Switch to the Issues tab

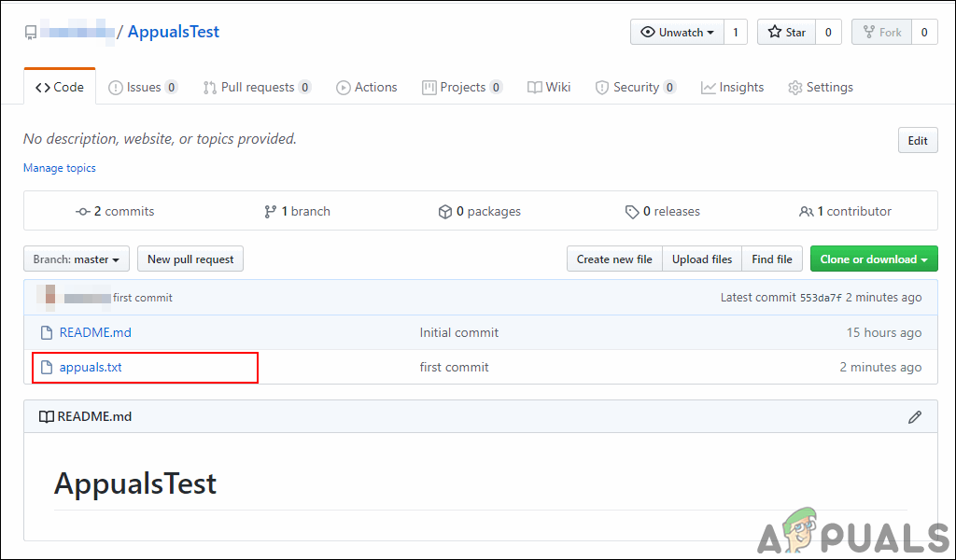pyautogui.click(x=143, y=87)
